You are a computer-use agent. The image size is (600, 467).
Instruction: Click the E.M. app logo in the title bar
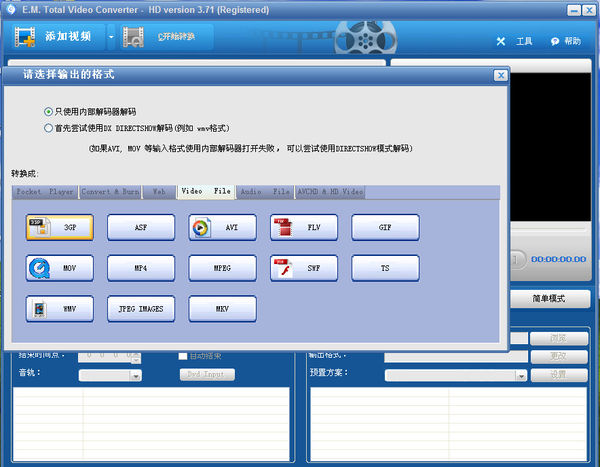(x=11, y=9)
